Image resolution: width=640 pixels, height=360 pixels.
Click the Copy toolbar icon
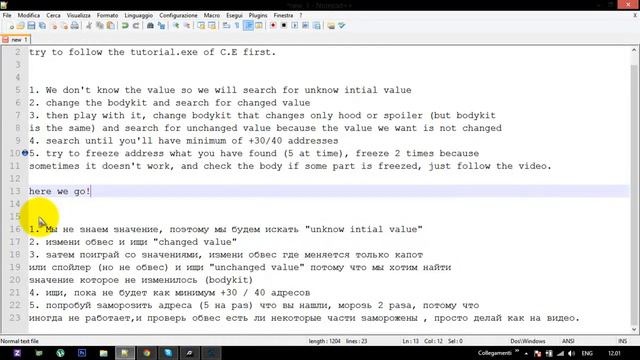pyautogui.click(x=100, y=26)
